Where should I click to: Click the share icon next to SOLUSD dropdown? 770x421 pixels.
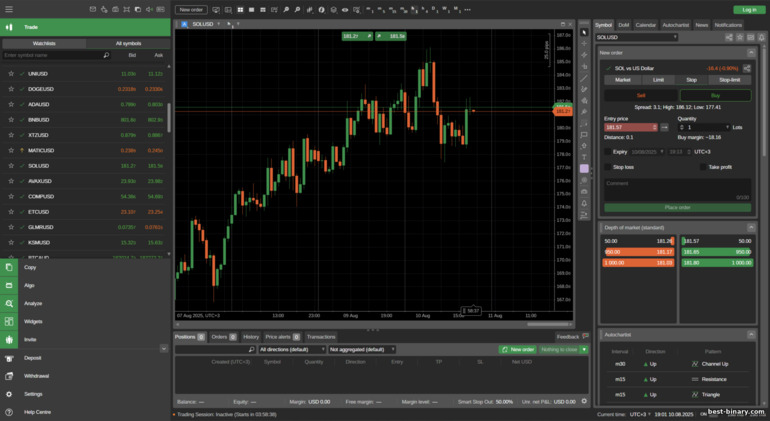click(729, 37)
